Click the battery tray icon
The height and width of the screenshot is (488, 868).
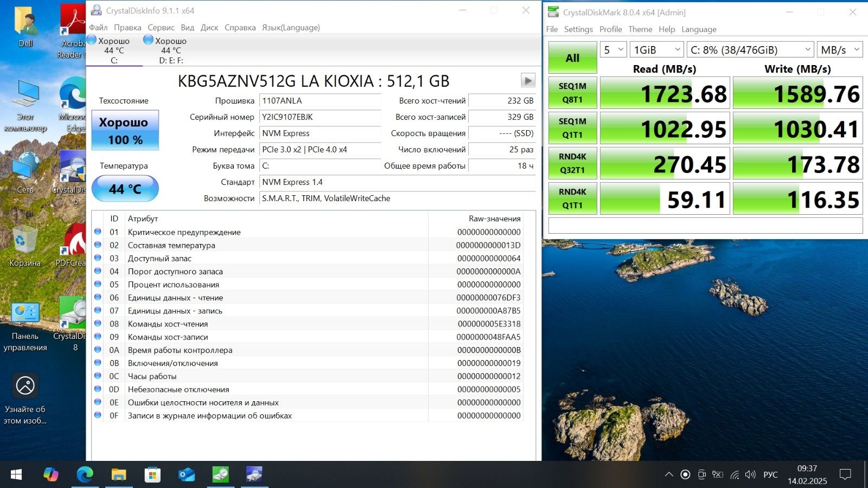coord(718,474)
